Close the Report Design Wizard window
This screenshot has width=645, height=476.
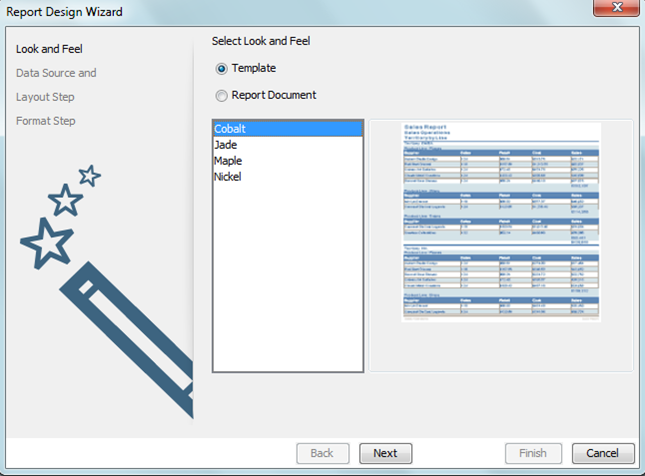click(x=617, y=11)
